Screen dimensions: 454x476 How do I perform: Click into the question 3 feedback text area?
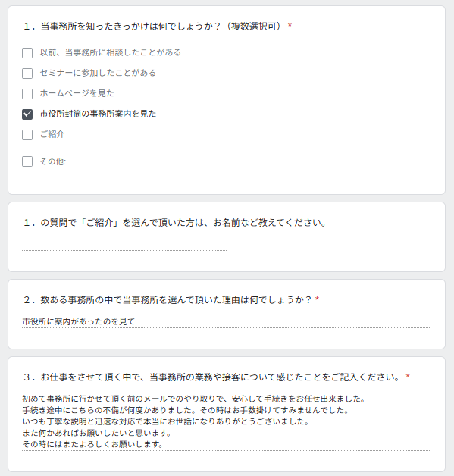pyautogui.click(x=227, y=421)
